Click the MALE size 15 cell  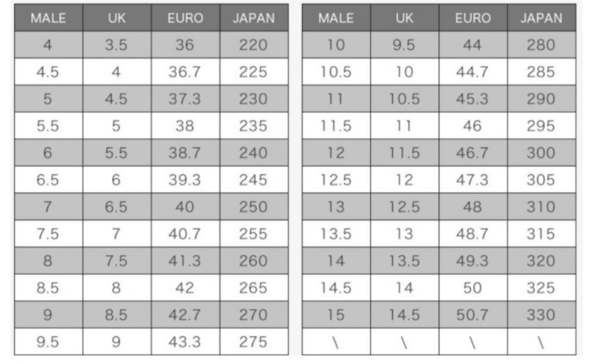tap(337, 315)
